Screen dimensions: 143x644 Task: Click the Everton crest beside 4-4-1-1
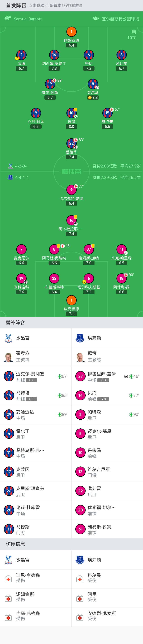(x=10, y=178)
